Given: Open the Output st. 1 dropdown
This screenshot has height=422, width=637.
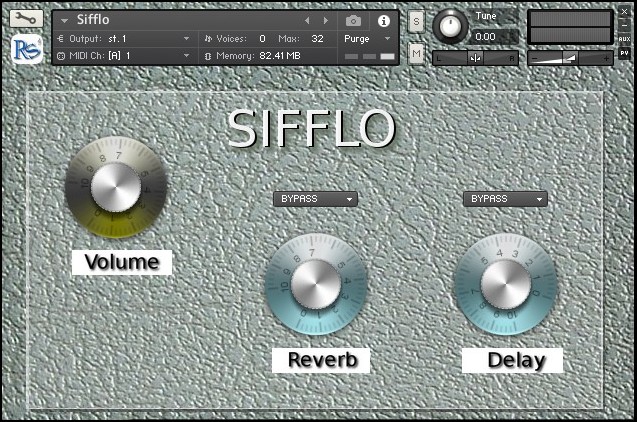Looking at the screenshot, I should coord(124,39).
